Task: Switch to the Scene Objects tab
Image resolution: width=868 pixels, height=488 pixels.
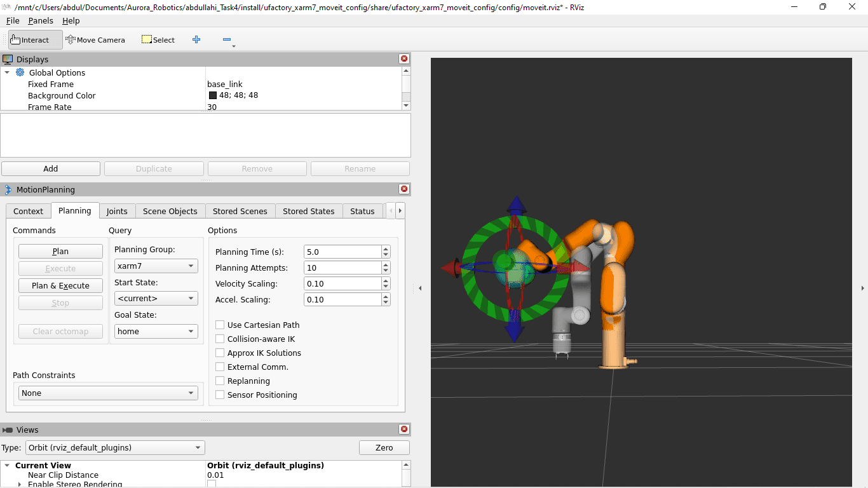Action: point(170,211)
